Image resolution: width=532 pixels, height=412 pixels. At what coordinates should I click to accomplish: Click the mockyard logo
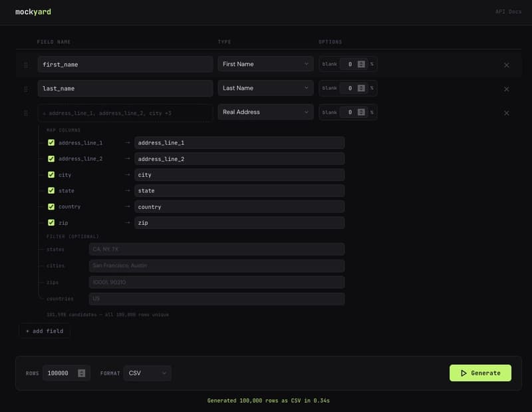(33, 12)
